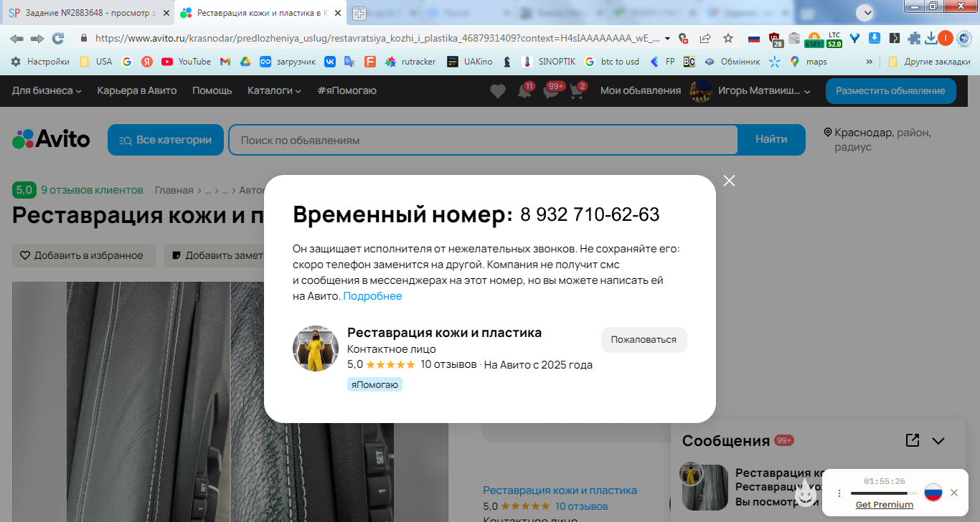Open Карьера в Авито
980x522 pixels.
coord(137,90)
